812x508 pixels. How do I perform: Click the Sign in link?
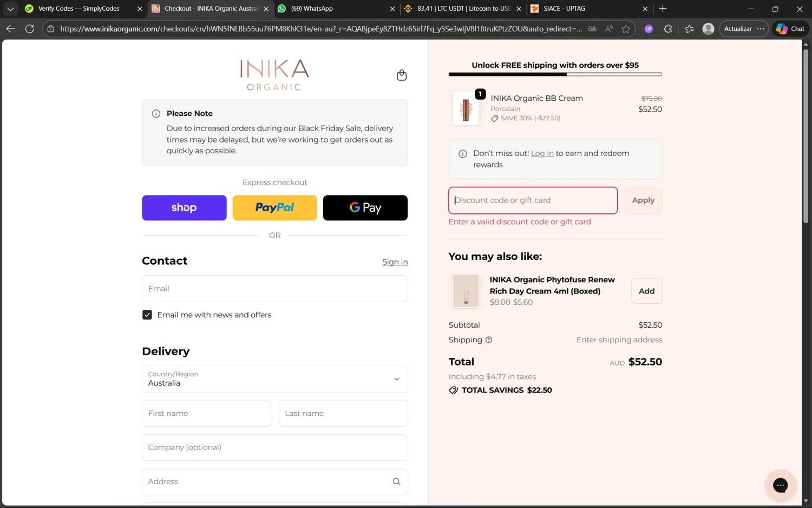click(x=395, y=262)
